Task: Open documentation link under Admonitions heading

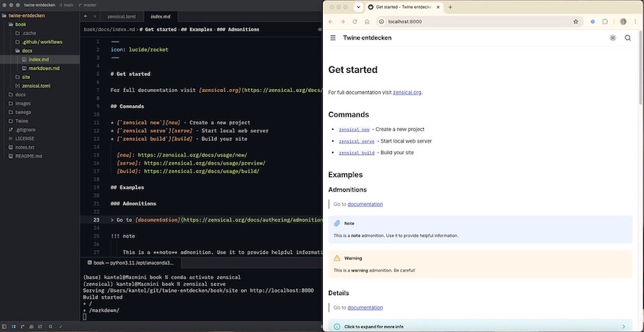Action: click(365, 204)
